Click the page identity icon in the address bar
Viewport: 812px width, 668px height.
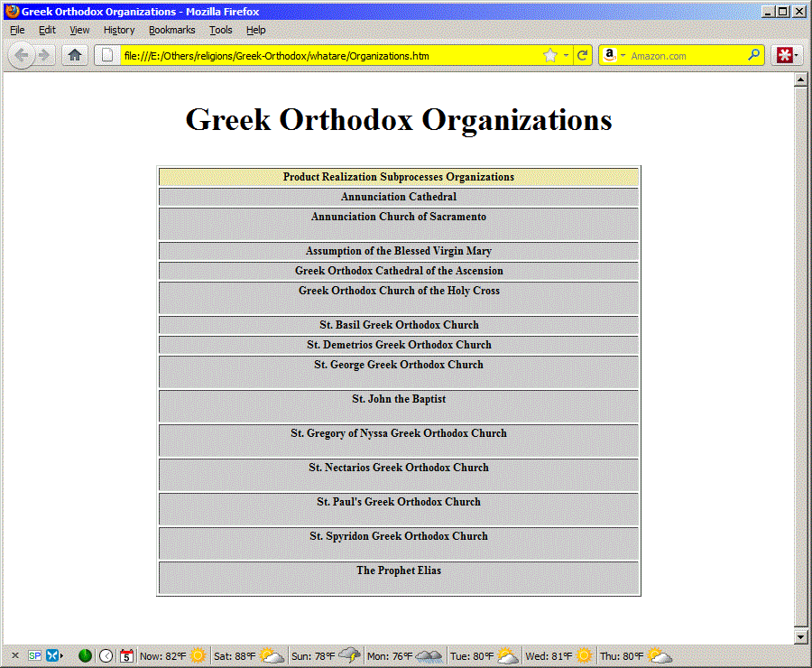(107, 55)
